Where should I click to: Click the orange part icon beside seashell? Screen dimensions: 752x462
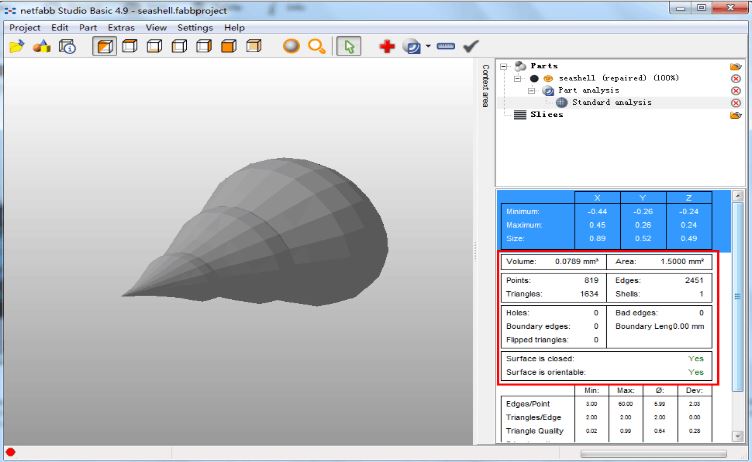(x=548, y=78)
